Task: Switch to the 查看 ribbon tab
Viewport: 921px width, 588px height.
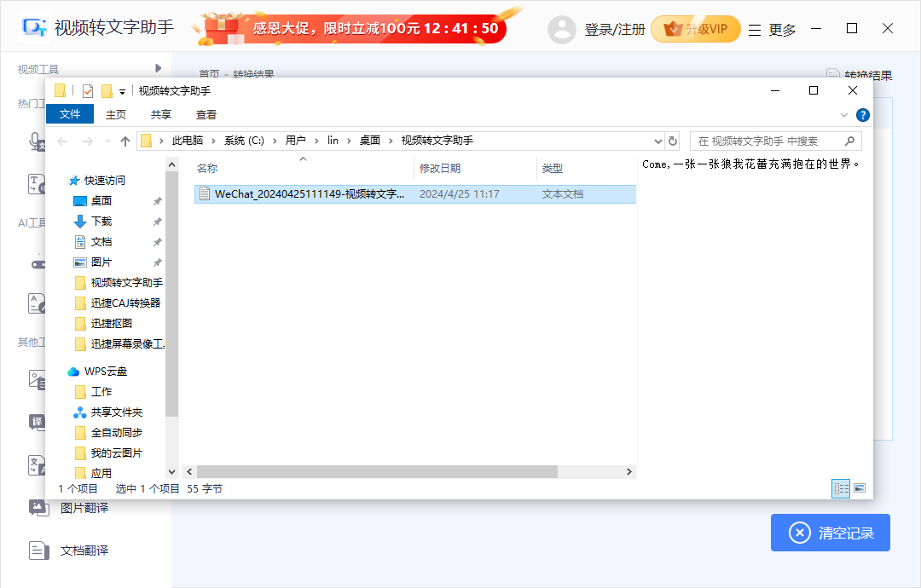Action: pos(206,113)
